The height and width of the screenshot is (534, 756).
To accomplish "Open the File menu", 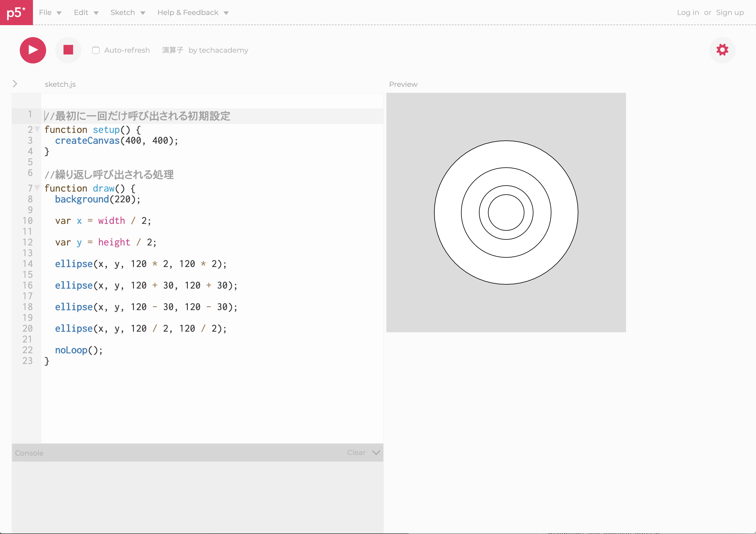I will [50, 13].
